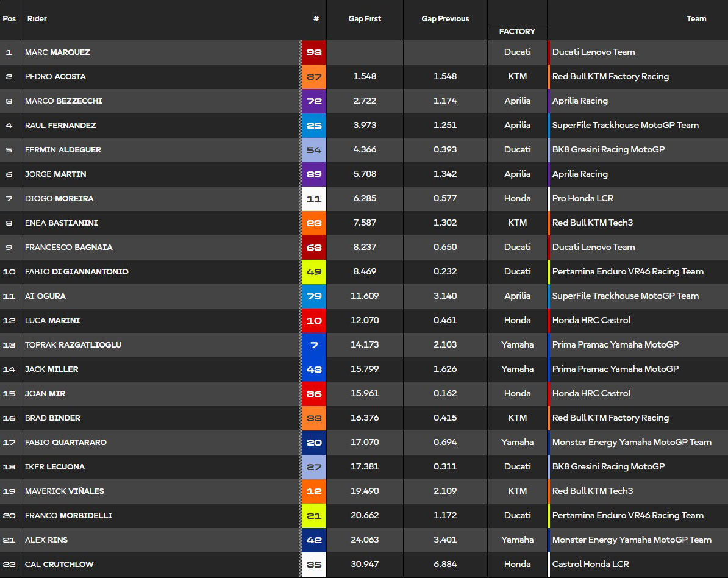Click Gap First value 1.548 for Acosta
This screenshot has height=578, width=728.
coord(365,76)
